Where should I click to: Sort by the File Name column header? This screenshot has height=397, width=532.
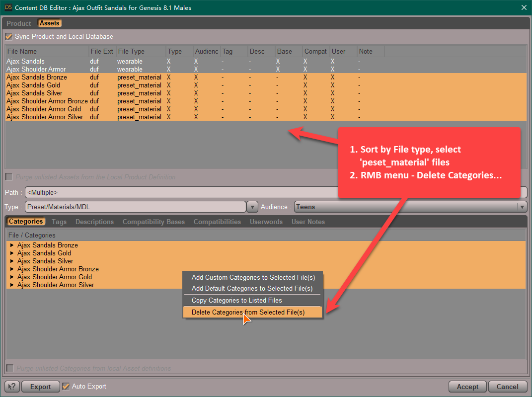[x=47, y=51]
